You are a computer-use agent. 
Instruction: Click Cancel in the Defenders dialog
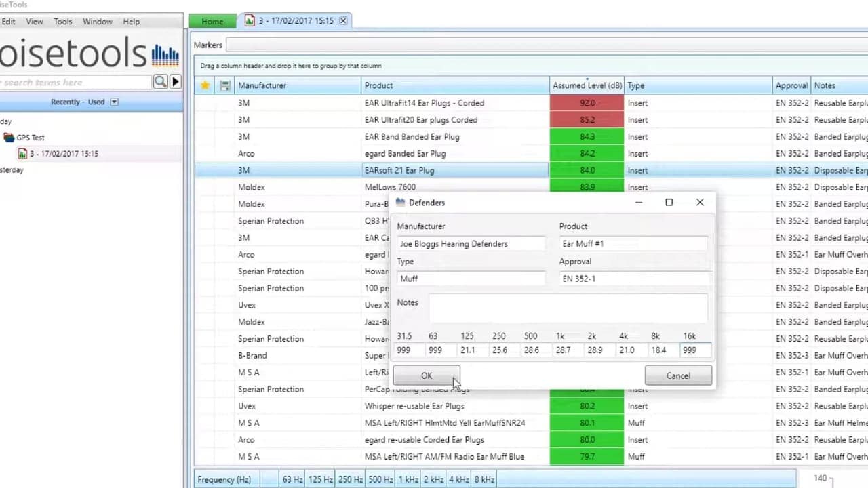[x=678, y=375]
